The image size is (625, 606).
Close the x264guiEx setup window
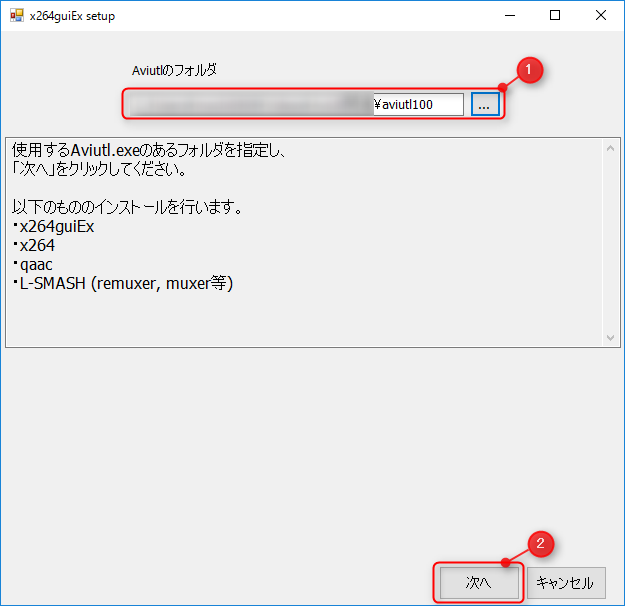pyautogui.click(x=601, y=16)
